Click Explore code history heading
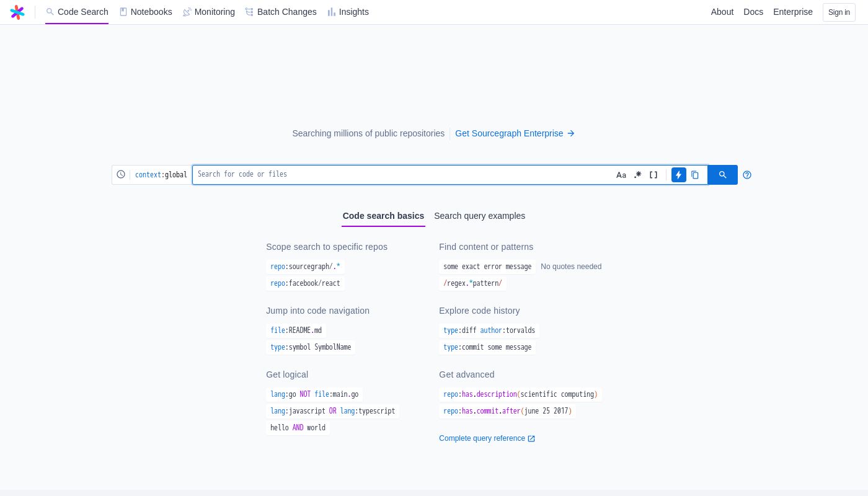Viewport: 868px width, 496px height. point(479,311)
